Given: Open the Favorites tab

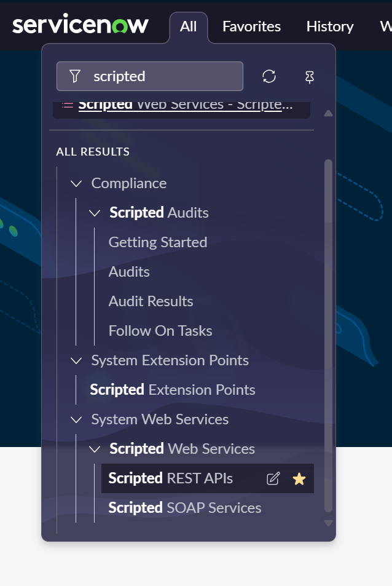Looking at the screenshot, I should (252, 26).
